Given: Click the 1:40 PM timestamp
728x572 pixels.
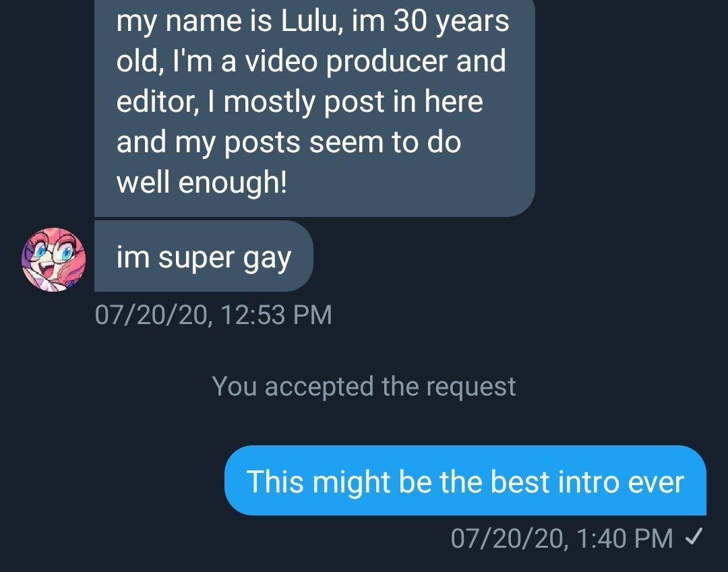Looking at the screenshot, I should click(624, 538).
